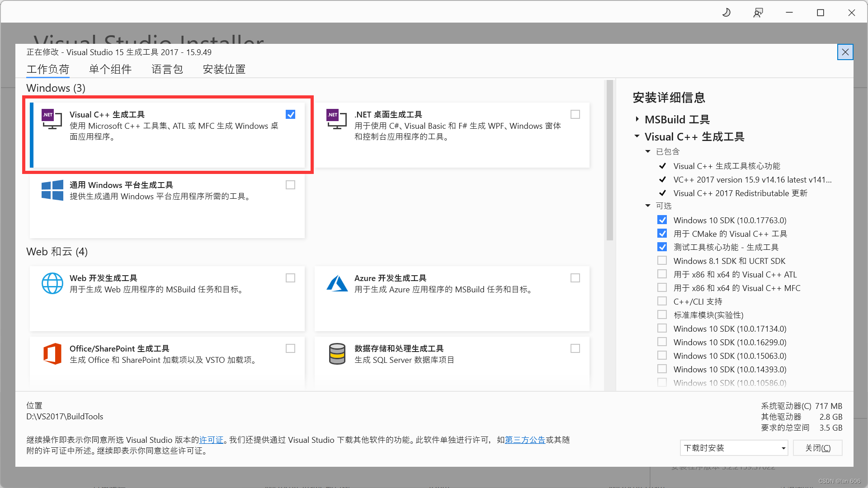This screenshot has height=488, width=868.
Task: Switch to the 语言包 tab
Action: pos(167,69)
